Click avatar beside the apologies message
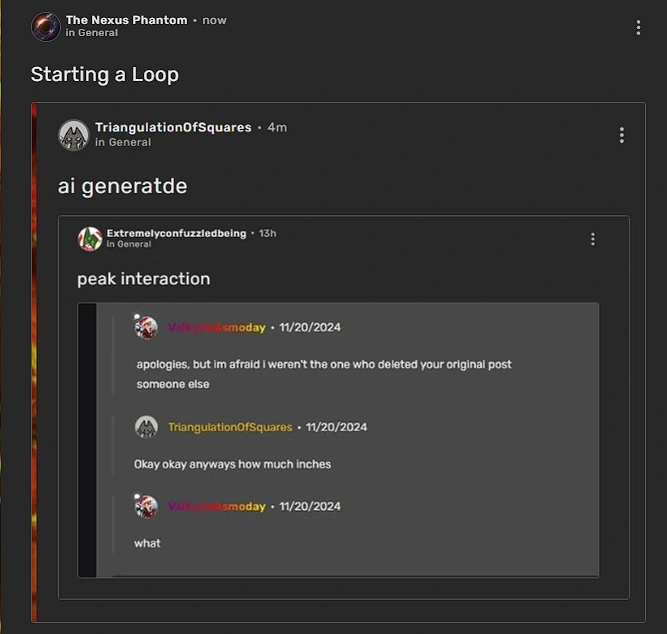Viewport: 667px width, 634px height. (147, 328)
